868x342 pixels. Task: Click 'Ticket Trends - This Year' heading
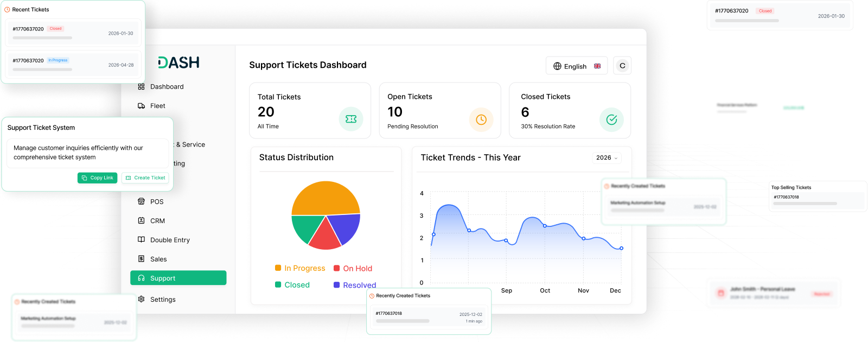(470, 157)
